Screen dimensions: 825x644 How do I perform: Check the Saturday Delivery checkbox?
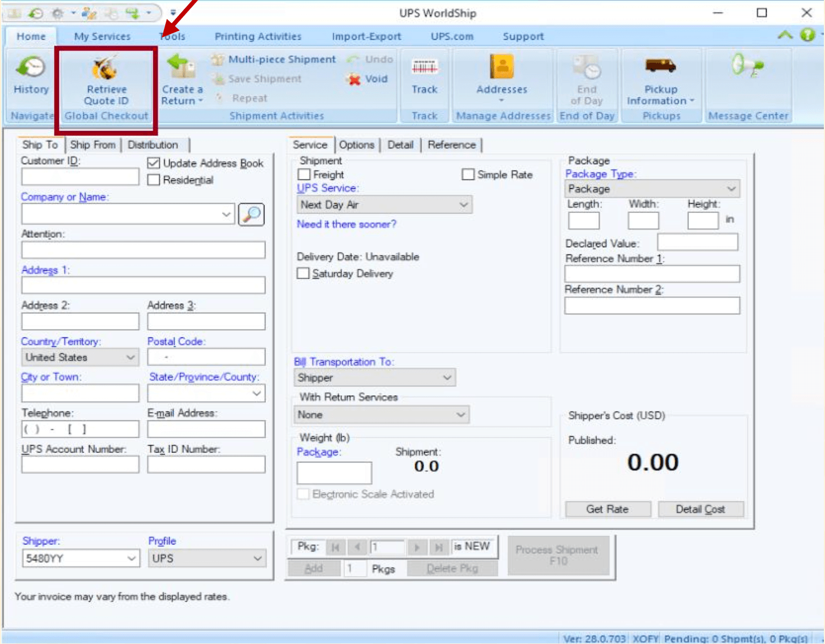point(303,274)
